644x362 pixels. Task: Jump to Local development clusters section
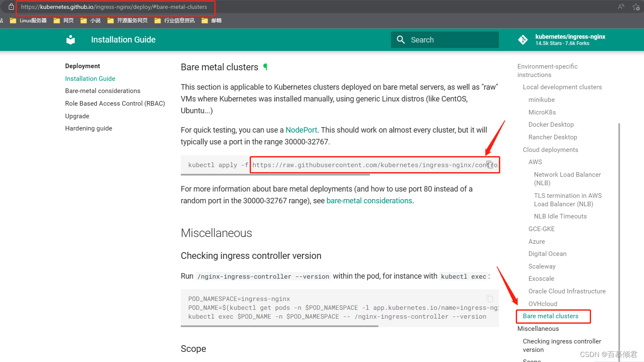point(562,87)
